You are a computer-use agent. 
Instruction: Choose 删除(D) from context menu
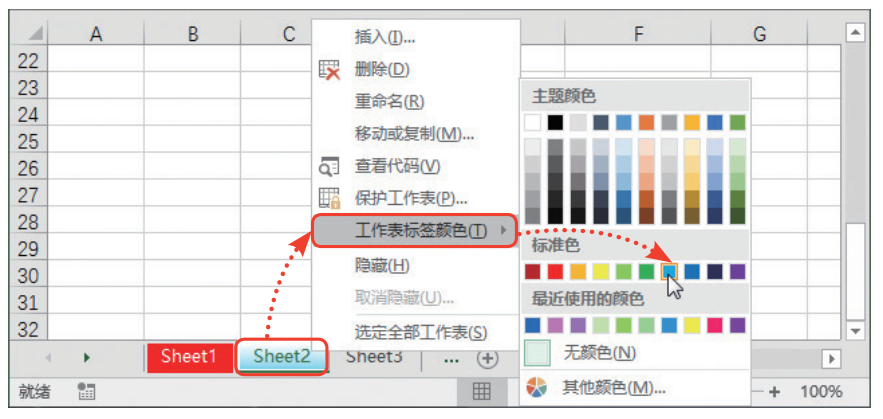click(x=382, y=70)
